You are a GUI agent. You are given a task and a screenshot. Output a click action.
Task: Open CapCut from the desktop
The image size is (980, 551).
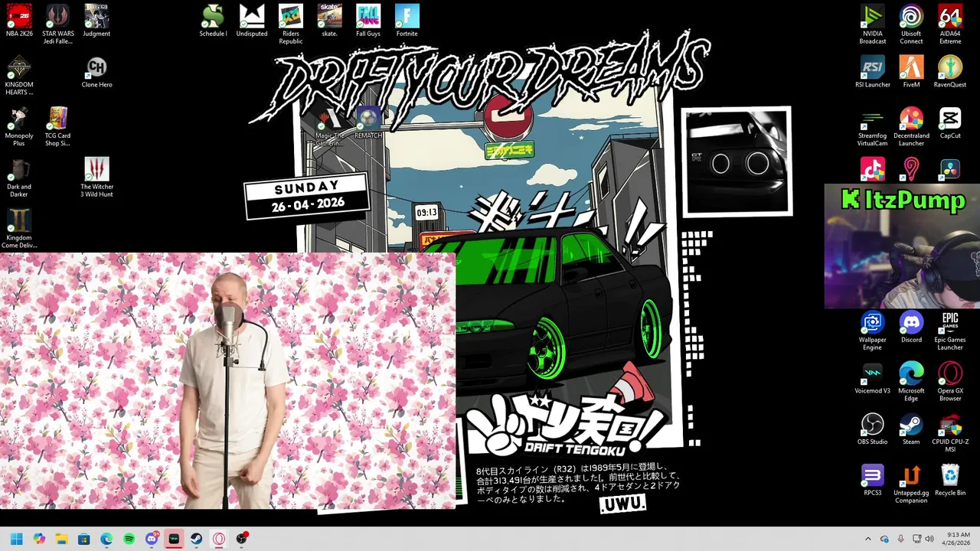coord(950,123)
